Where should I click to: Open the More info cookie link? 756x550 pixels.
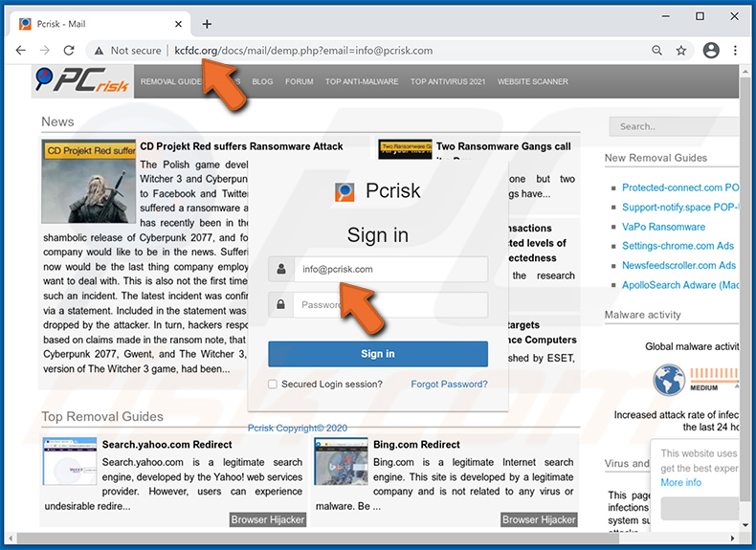[x=680, y=482]
